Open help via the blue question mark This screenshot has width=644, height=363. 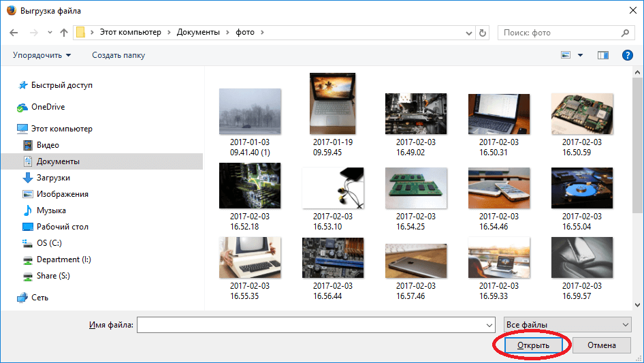(x=628, y=55)
